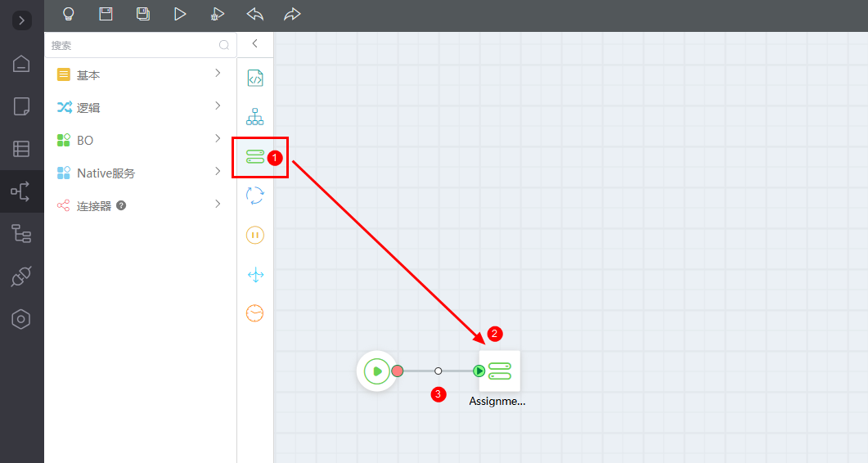Open the plug connector icon in the sidebar

click(x=21, y=276)
